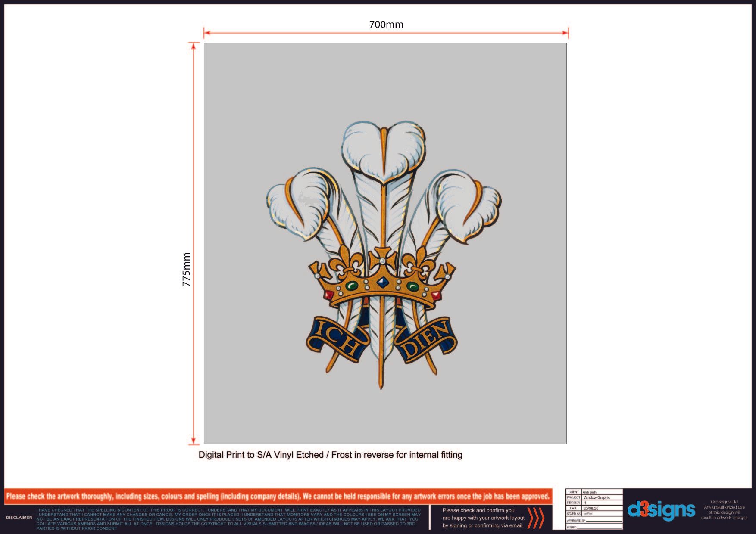Click the SAVED AS value cell
Image resolution: width=756 pixels, height=534 pixels.
(x=602, y=514)
